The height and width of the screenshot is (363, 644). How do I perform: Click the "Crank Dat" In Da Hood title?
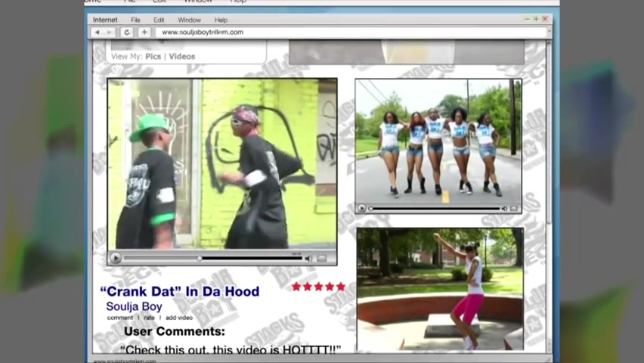click(180, 291)
